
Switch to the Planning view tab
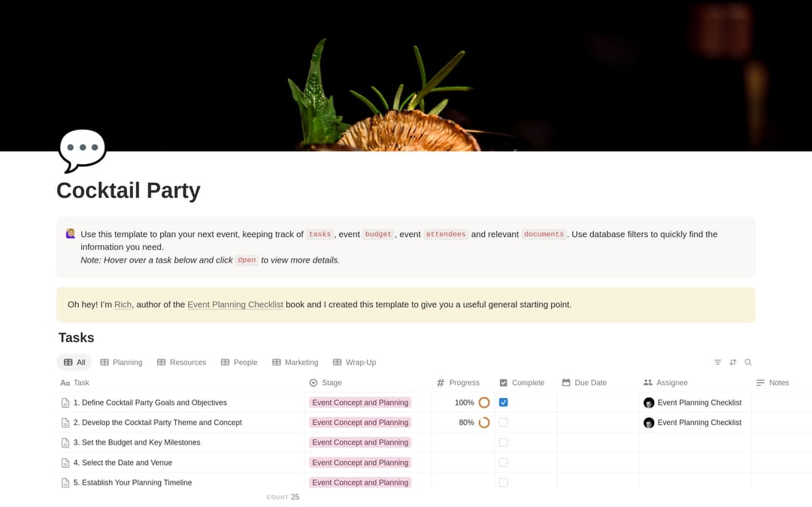pyautogui.click(x=121, y=362)
